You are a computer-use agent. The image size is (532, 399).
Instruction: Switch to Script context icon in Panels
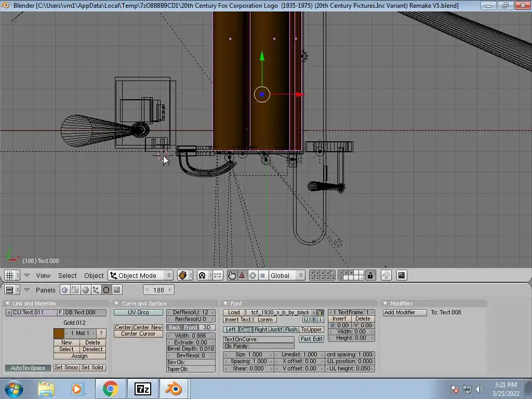pos(75,290)
